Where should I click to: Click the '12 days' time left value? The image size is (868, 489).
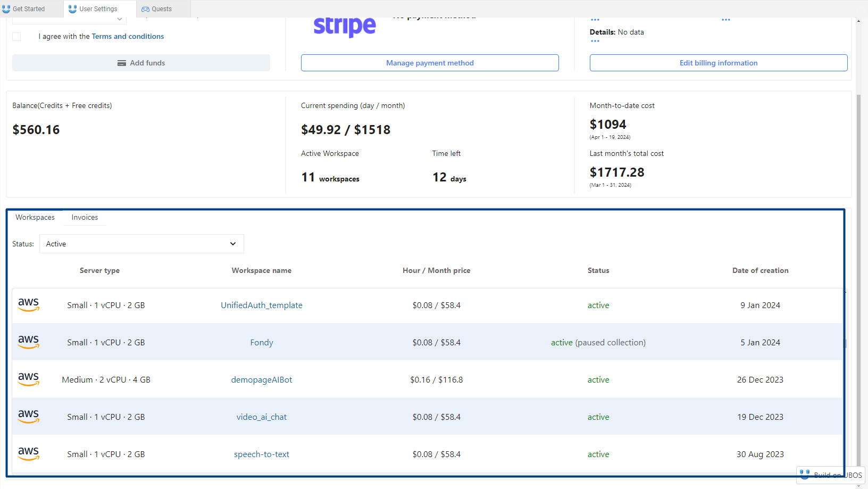pyautogui.click(x=449, y=177)
